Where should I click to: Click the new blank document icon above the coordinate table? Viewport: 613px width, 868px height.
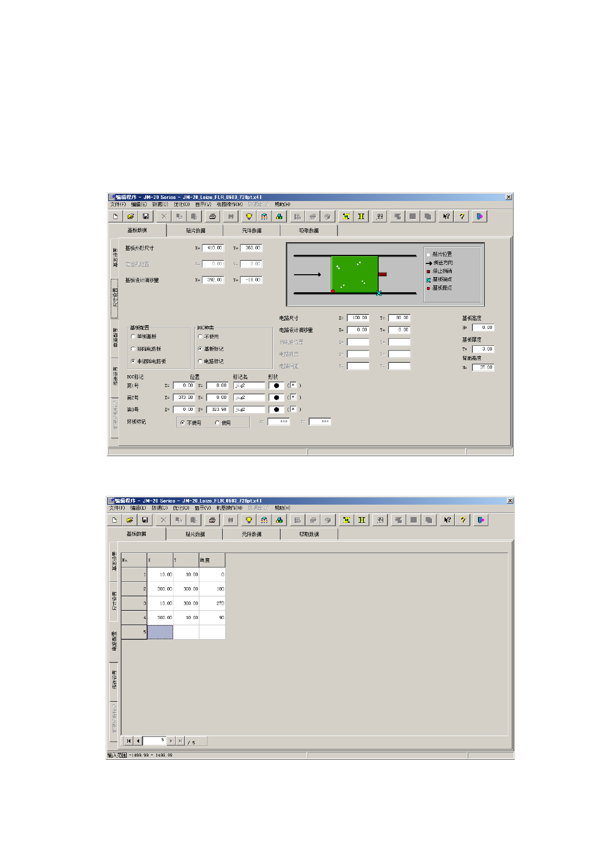click(114, 520)
